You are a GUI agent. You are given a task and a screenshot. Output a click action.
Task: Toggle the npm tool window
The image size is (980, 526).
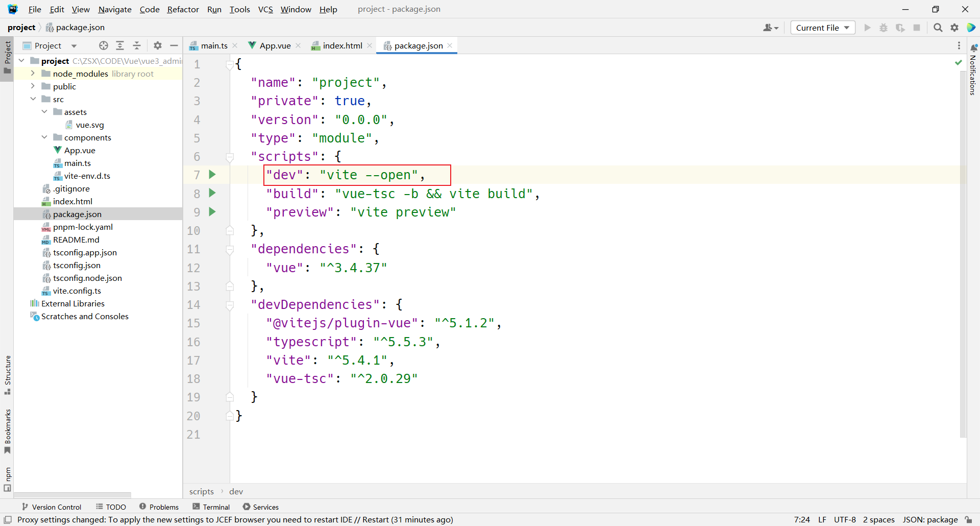(7, 479)
